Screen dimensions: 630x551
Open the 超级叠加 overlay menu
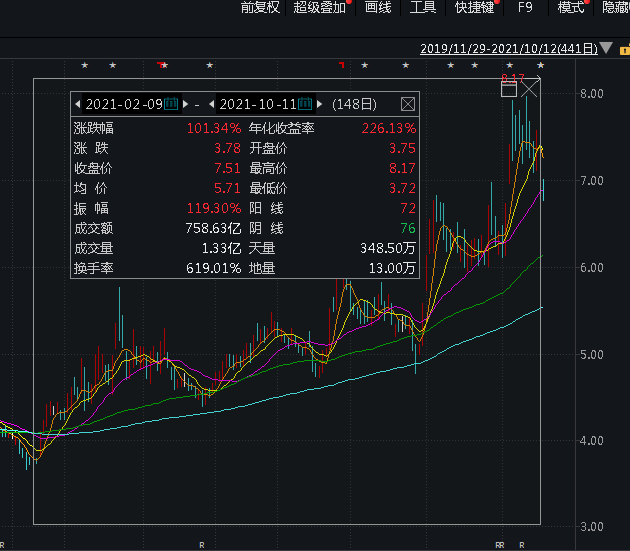click(319, 8)
